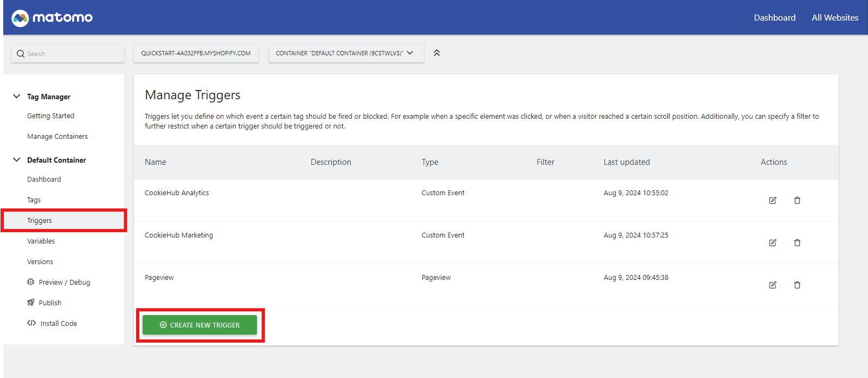Open Getting Started in sidebar

(50, 116)
